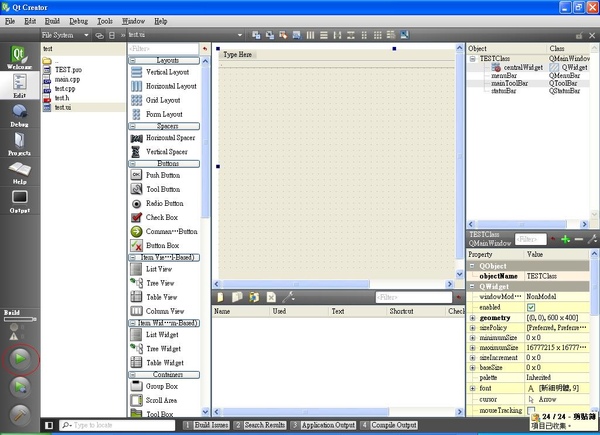This screenshot has height=435, width=600.
Task: Show the Search Results pane
Action: click(260, 425)
